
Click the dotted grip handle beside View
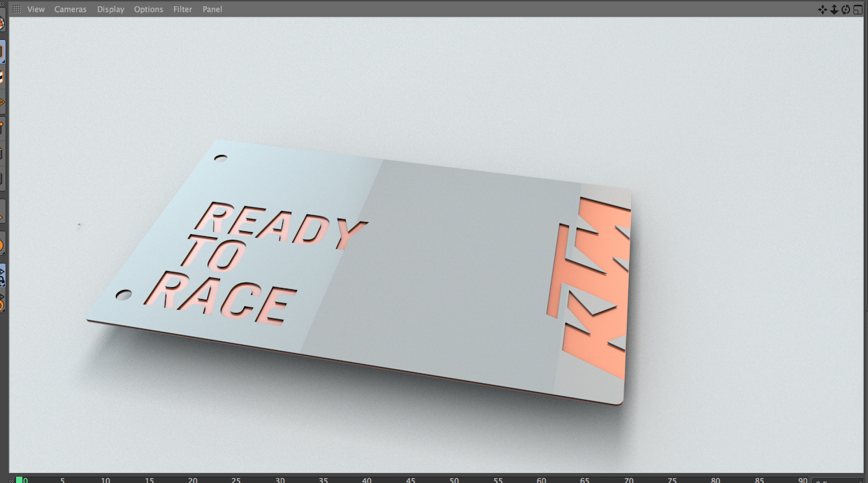(x=16, y=9)
